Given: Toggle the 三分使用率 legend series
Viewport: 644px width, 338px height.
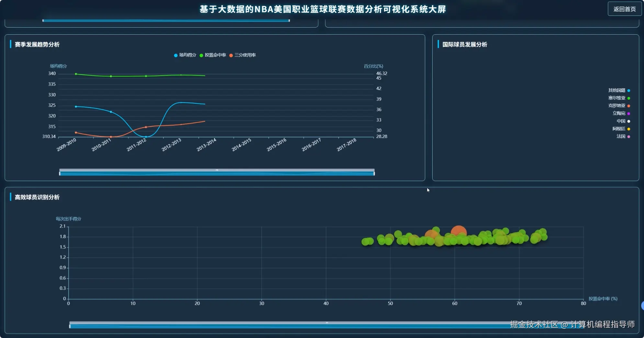Looking at the screenshot, I should click(x=243, y=55).
